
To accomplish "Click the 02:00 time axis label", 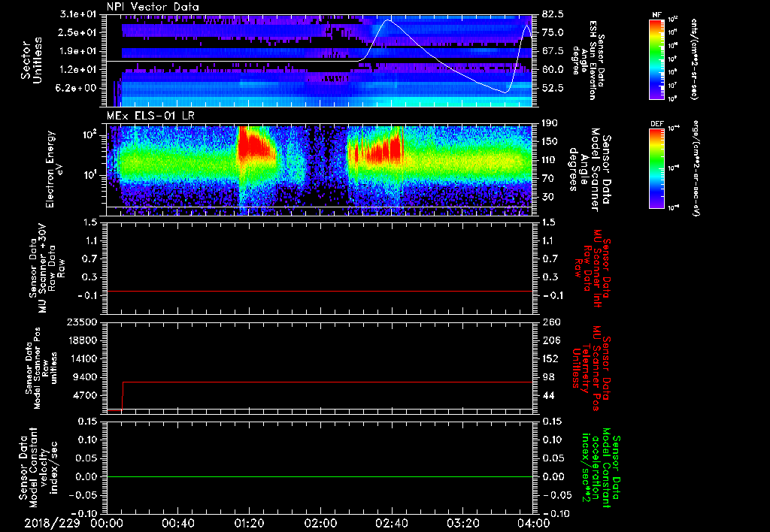I will (320, 523).
